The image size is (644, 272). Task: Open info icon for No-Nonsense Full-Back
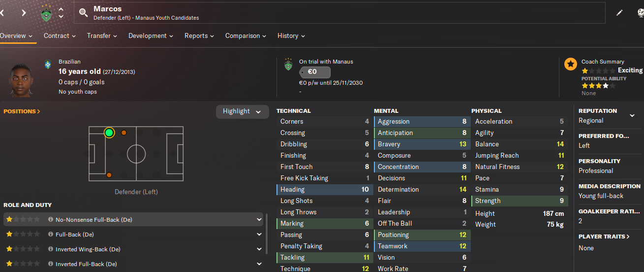click(x=50, y=220)
